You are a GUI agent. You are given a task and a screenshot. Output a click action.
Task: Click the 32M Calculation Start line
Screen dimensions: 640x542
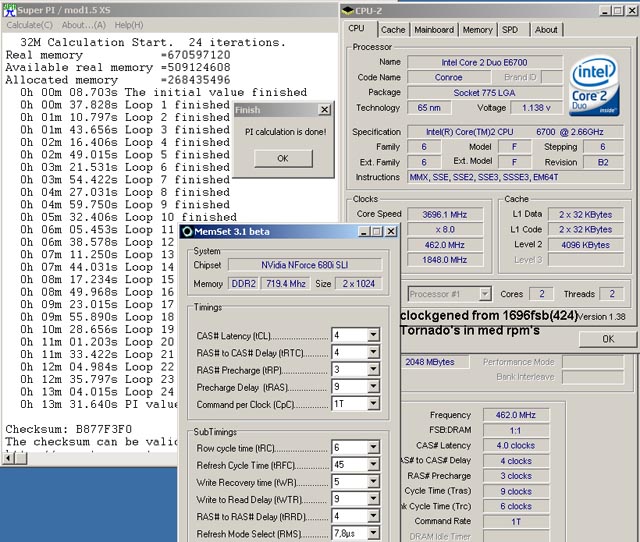point(153,42)
